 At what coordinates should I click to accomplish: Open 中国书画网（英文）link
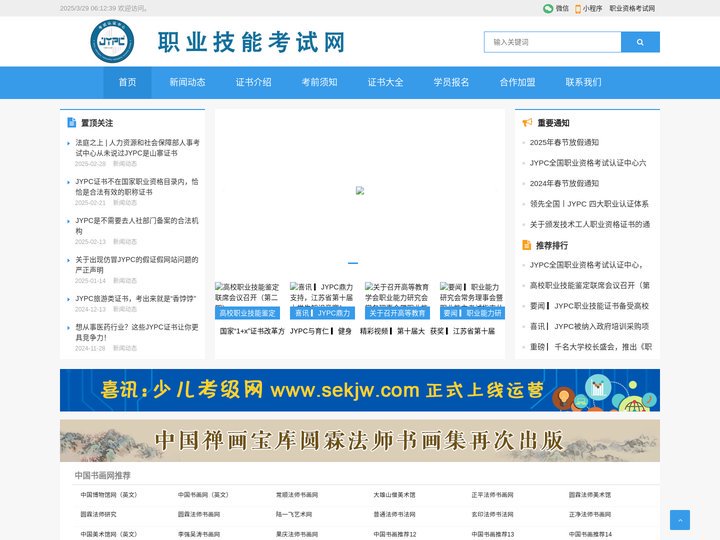pos(203,495)
